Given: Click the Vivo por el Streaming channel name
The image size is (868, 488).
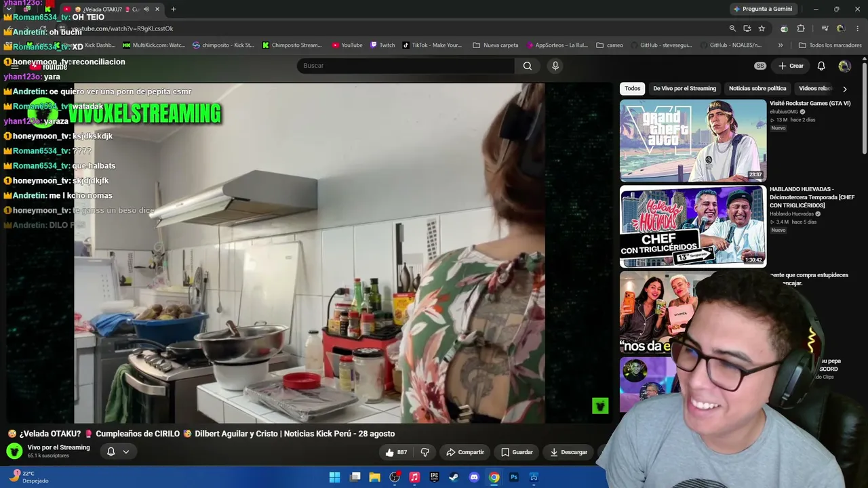Looking at the screenshot, I should pyautogui.click(x=58, y=447).
